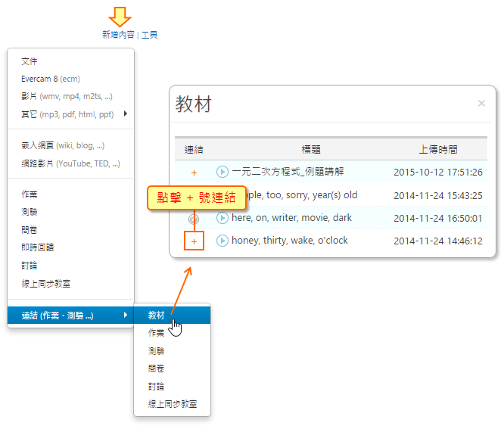Image resolution: width=504 pixels, height=426 pixels.
Task: Choose 嵌入網頁 (wiki, blog, ...) menu item
Action: point(63,145)
